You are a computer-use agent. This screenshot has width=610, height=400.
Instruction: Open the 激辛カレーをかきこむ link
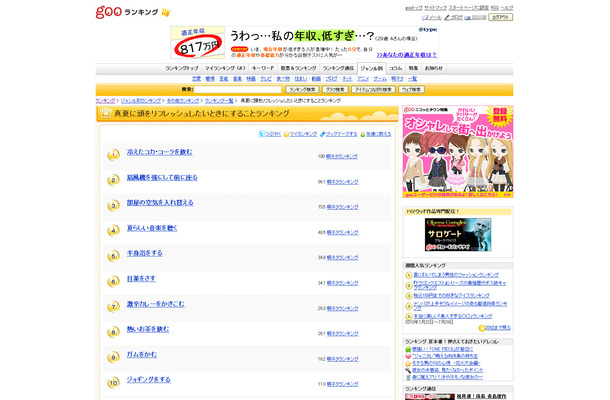pyautogui.click(x=156, y=304)
